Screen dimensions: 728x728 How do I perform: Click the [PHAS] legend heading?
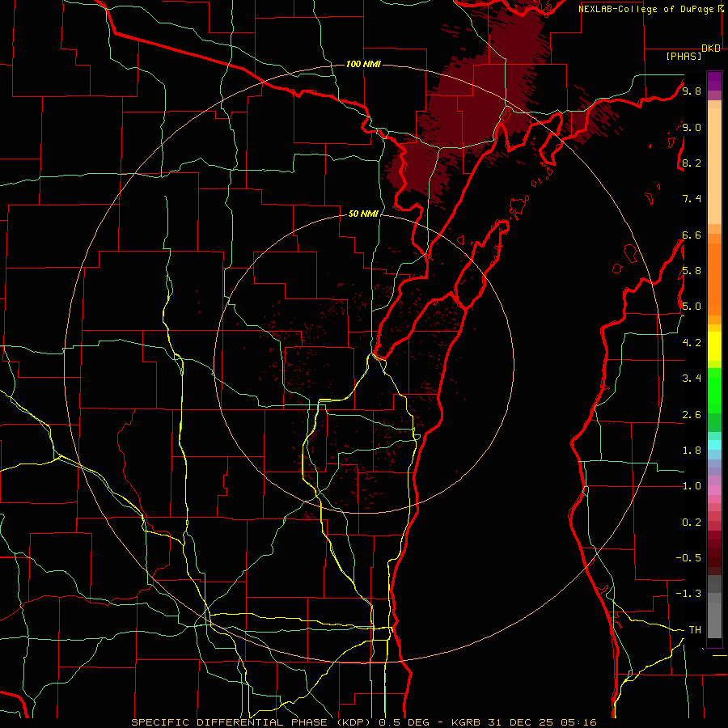point(684,56)
